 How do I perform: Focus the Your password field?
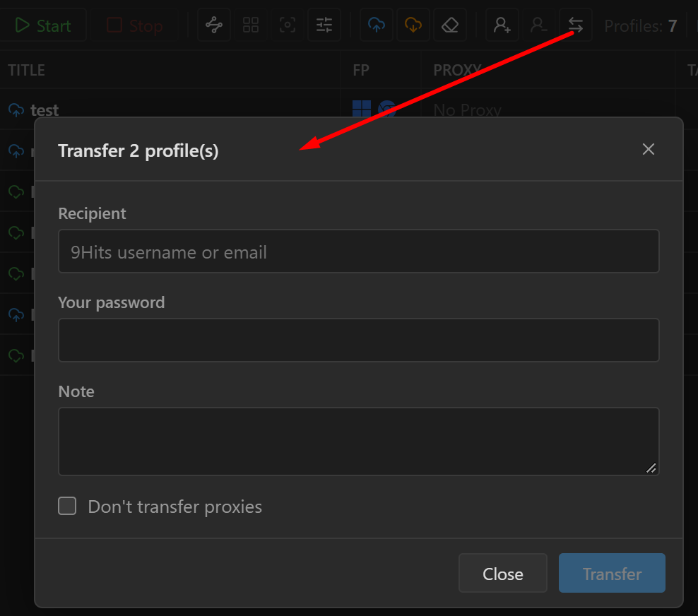tap(359, 340)
